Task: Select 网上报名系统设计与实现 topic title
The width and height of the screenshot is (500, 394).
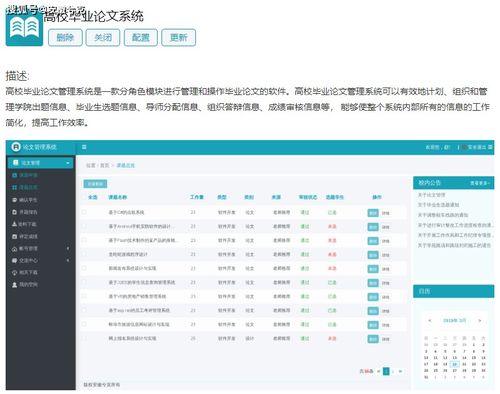Action: tap(132, 338)
